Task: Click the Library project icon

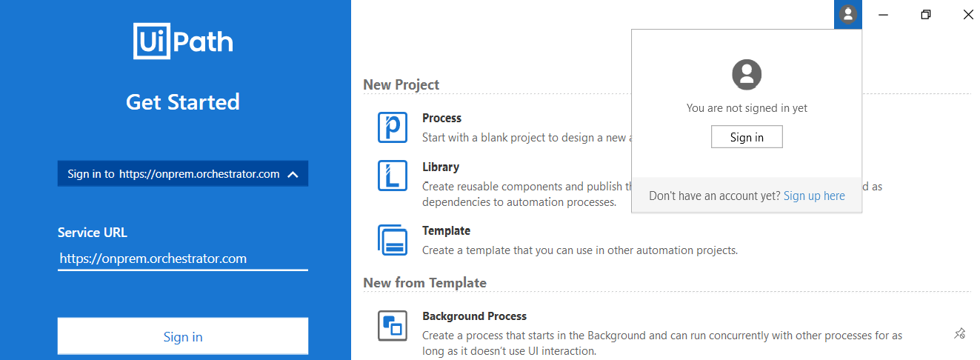Action: [393, 176]
